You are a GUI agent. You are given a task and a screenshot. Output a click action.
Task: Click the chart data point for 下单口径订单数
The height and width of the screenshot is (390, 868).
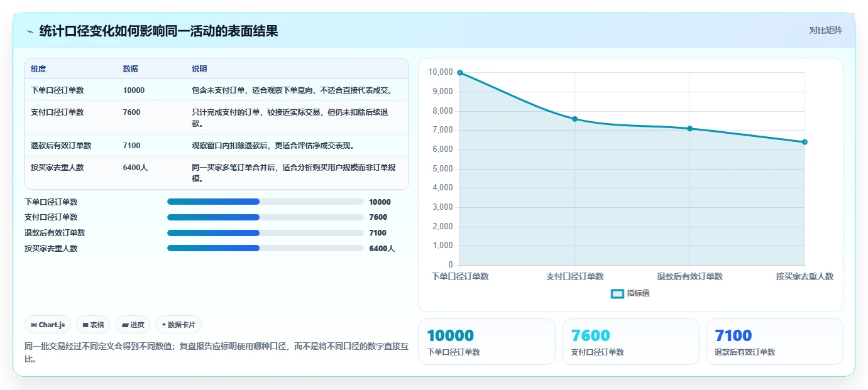click(x=460, y=73)
